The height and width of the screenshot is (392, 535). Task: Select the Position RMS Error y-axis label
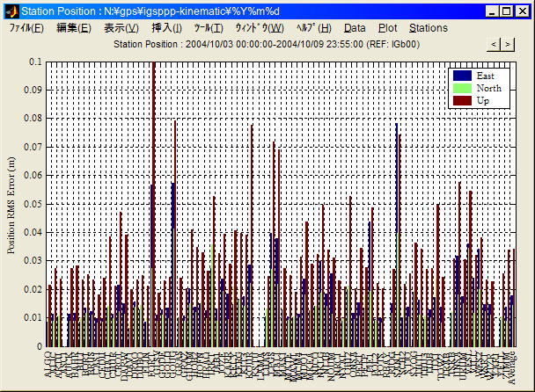[12, 204]
